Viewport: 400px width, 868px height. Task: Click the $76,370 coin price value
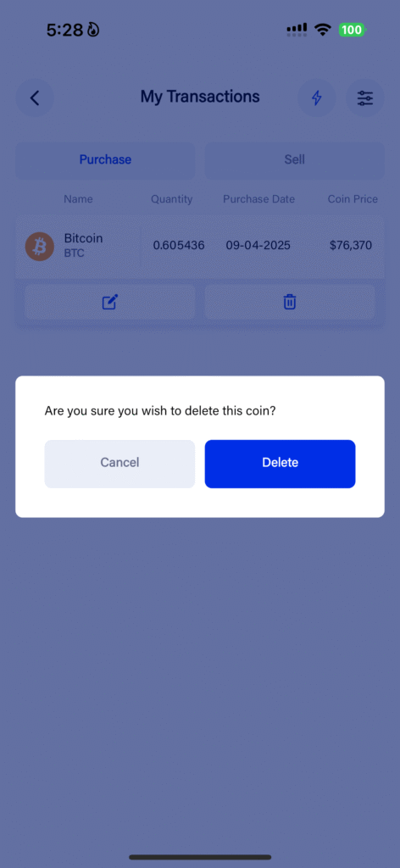coord(351,245)
